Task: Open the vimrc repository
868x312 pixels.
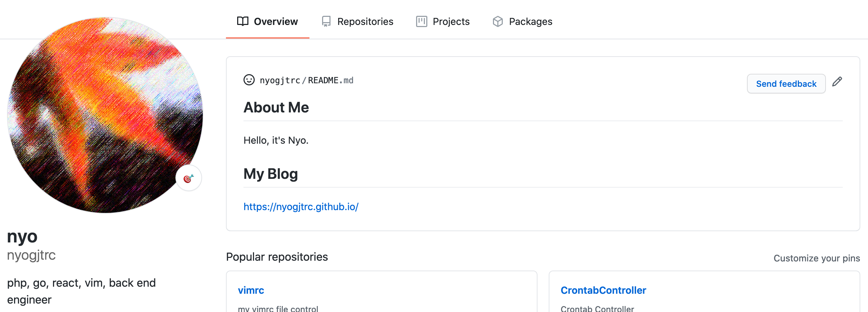Action: 251,290
